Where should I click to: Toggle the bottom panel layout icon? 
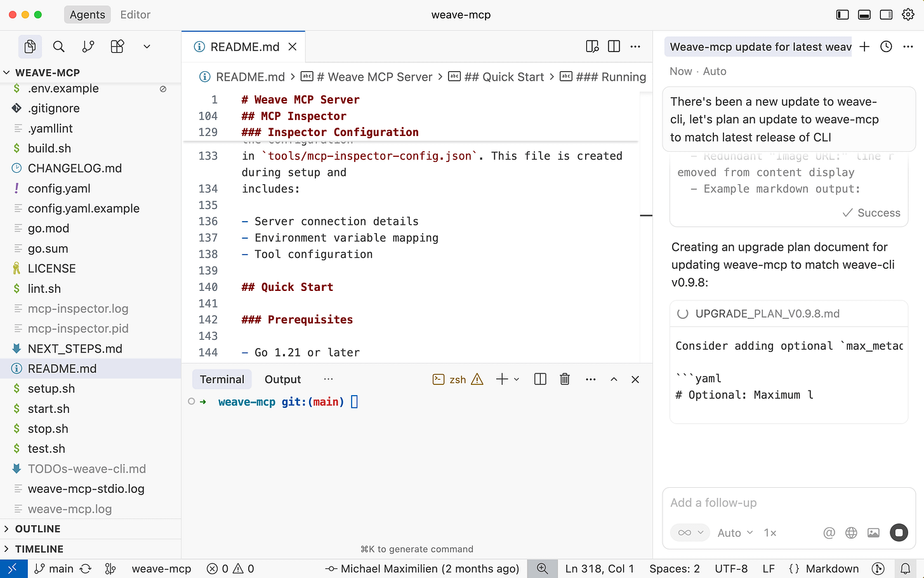coord(864,15)
